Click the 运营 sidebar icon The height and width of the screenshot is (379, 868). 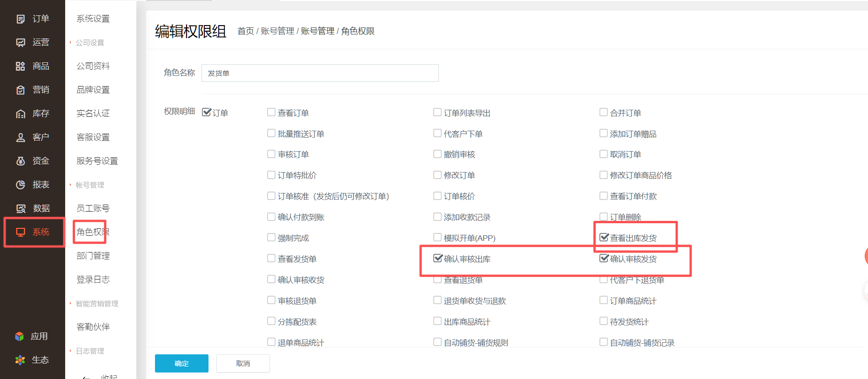point(20,43)
